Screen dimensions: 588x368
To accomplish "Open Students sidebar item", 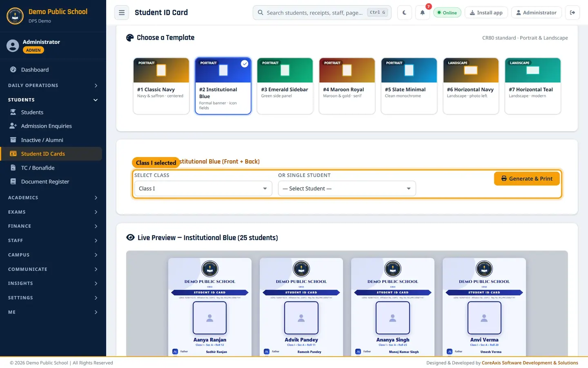I will pos(51,112).
